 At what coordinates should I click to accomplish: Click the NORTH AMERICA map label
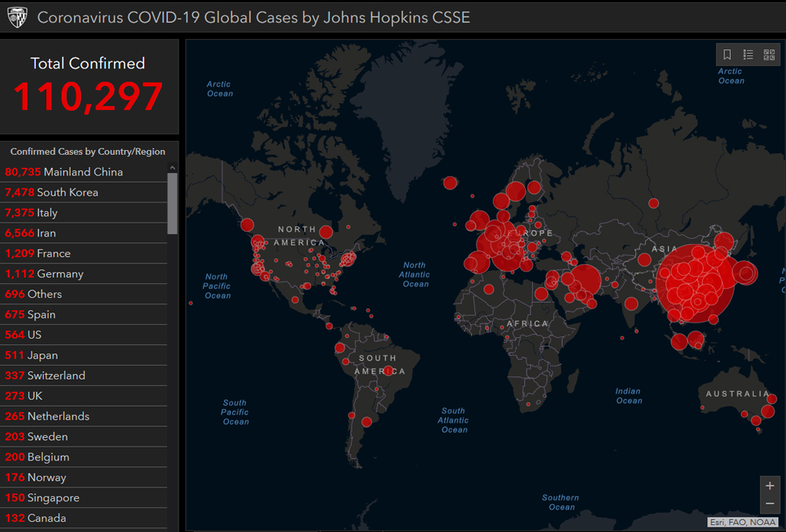(299, 236)
